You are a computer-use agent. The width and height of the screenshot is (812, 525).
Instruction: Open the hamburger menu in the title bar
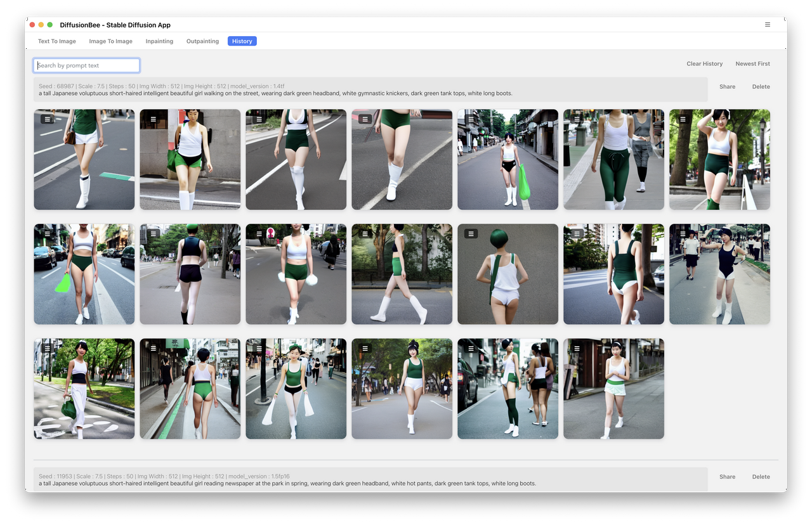tap(767, 25)
